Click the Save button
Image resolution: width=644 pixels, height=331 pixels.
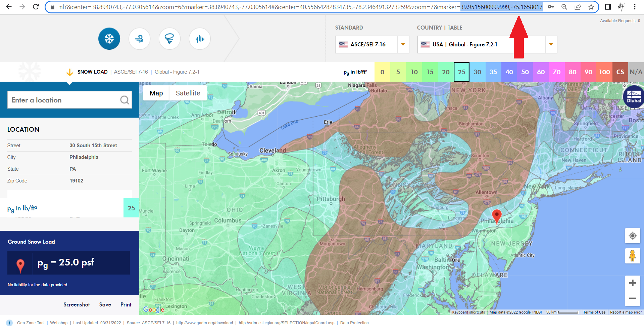pyautogui.click(x=105, y=304)
